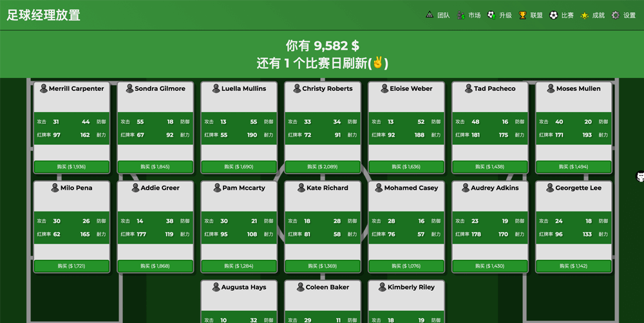This screenshot has width=644, height=323.
Task: Buy Tad Pacheco for $1,438
Action: point(490,167)
